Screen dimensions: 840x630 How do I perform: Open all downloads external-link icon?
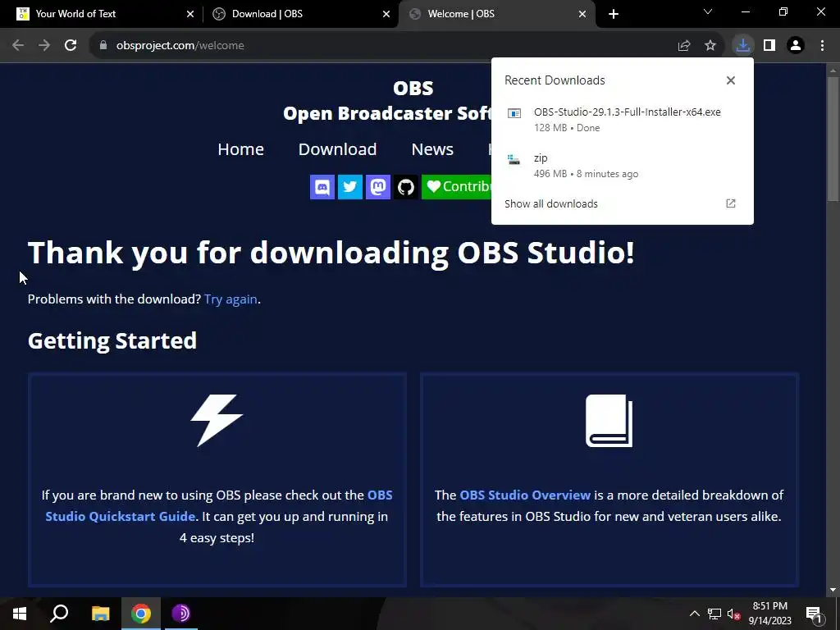[x=731, y=203]
